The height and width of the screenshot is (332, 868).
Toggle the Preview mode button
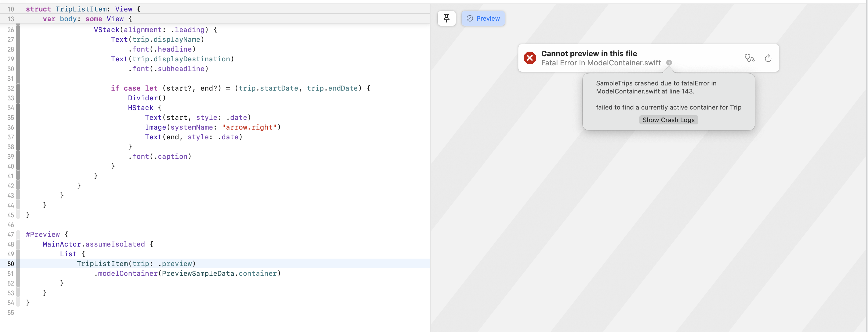(483, 18)
